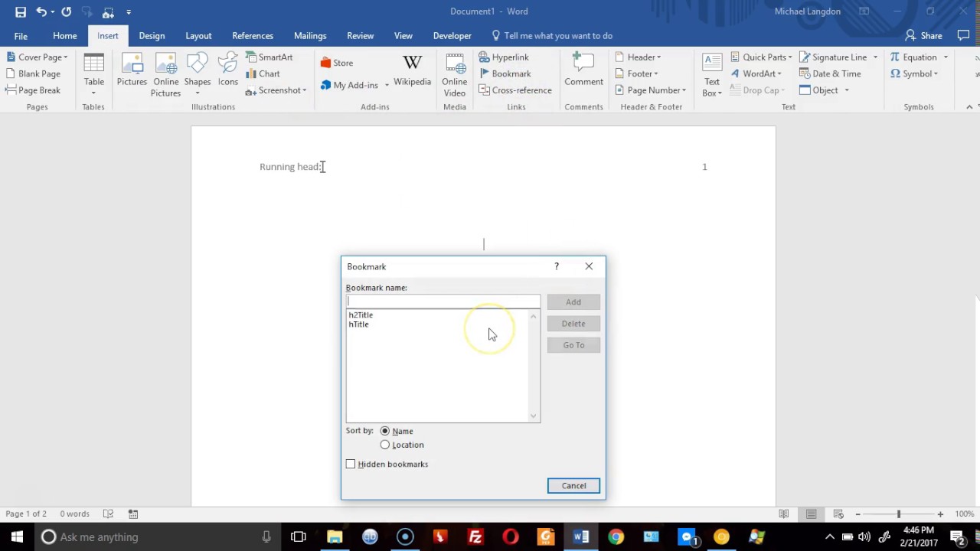Screen dimensions: 980x551
Task: Add a new Comment
Action: 583,71
